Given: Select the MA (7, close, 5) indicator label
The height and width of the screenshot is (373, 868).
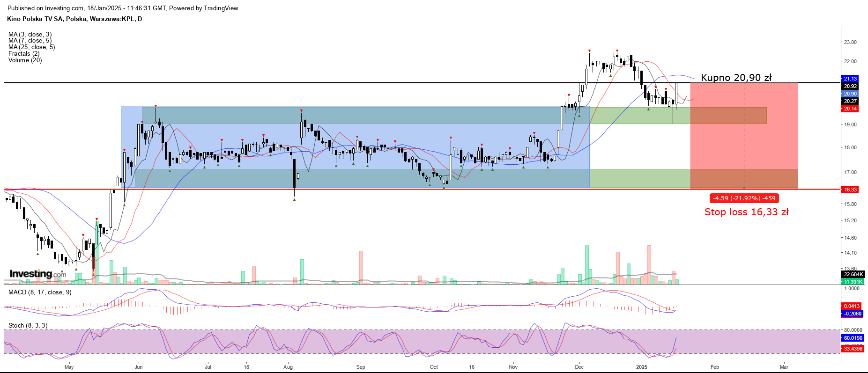Looking at the screenshot, I should [x=30, y=41].
